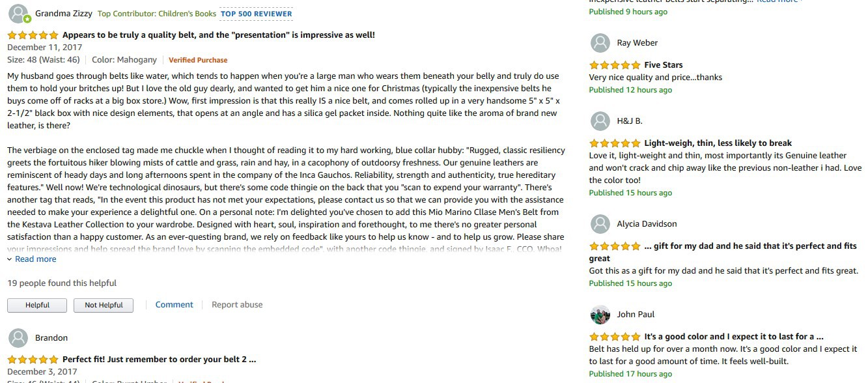Expand the review with Read more
Screen dimensions: 868x383
click(35, 259)
